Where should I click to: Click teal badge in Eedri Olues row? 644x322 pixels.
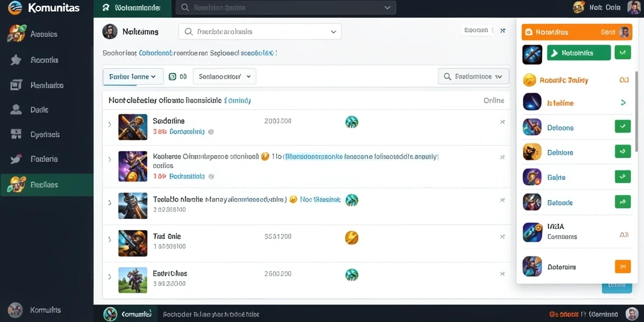pos(352,274)
